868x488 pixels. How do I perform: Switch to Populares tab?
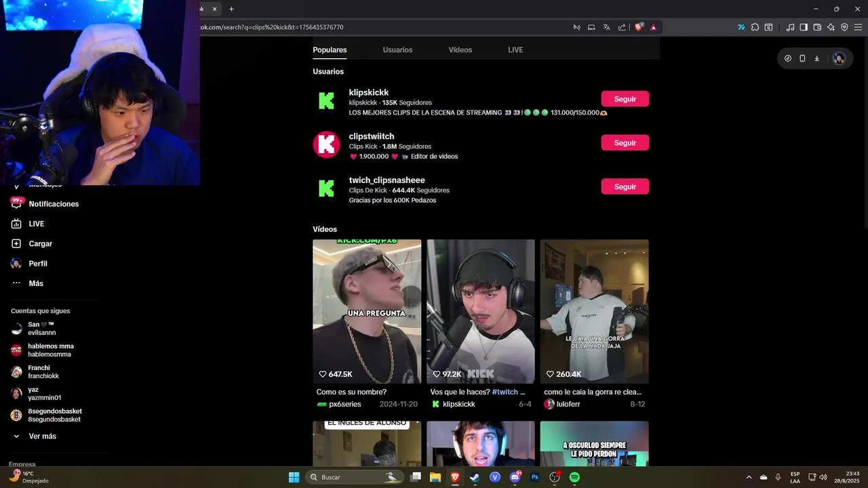click(330, 49)
